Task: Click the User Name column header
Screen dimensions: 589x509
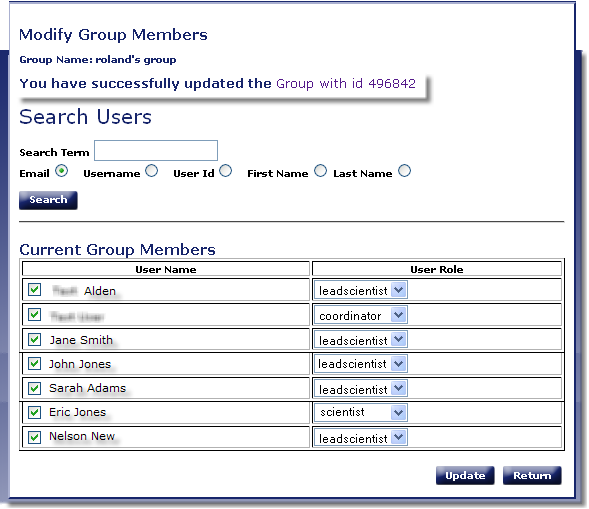Action: [x=166, y=269]
